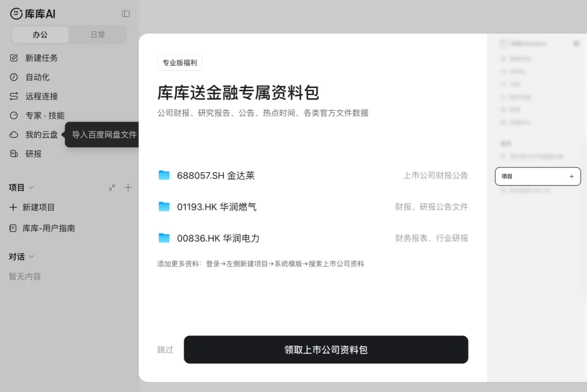Click the 00836.HK 华润电力 folder icon
Image resolution: width=587 pixels, height=392 pixels.
164,238
